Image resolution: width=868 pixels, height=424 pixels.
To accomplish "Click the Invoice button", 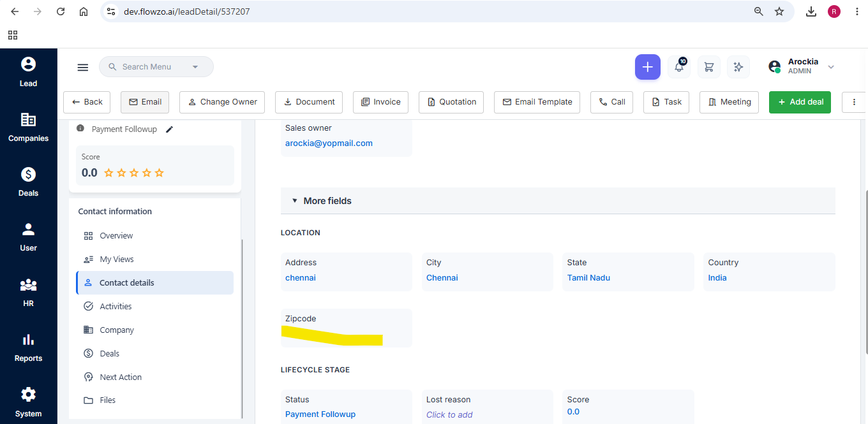I will click(x=380, y=102).
